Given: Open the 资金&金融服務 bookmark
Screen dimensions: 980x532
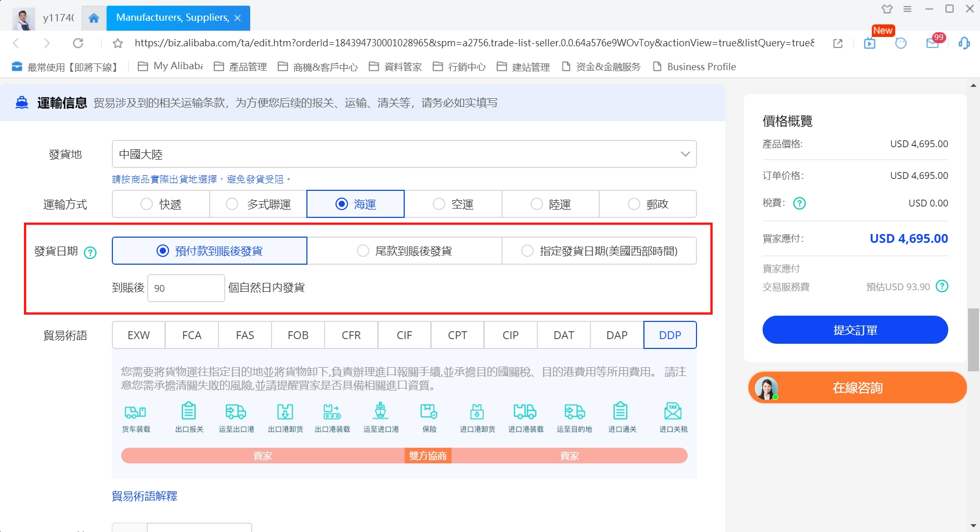Looking at the screenshot, I should click(601, 67).
